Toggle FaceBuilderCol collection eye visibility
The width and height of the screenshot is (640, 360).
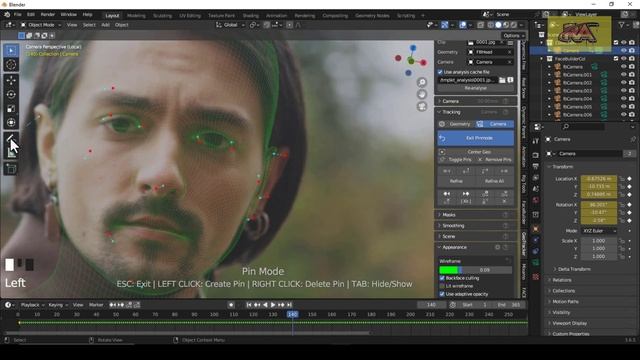pyautogui.click(x=624, y=59)
